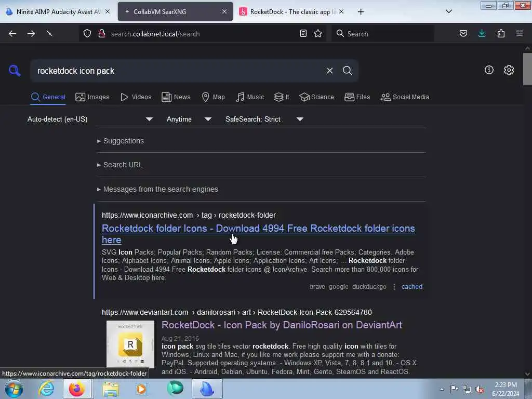Click the muted volume tray icon
532x399 pixels.
(x=480, y=389)
